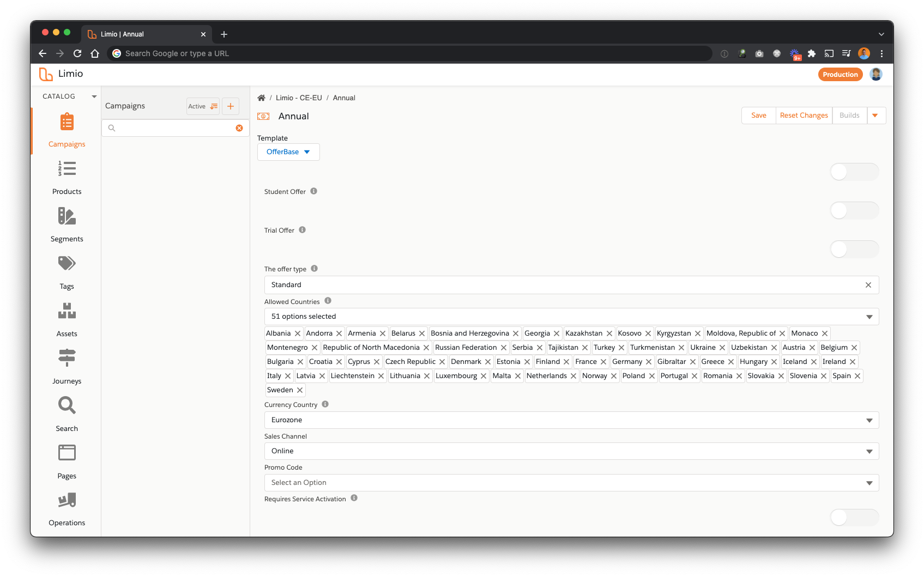
Task: Show info for Student Offer
Action: (314, 191)
